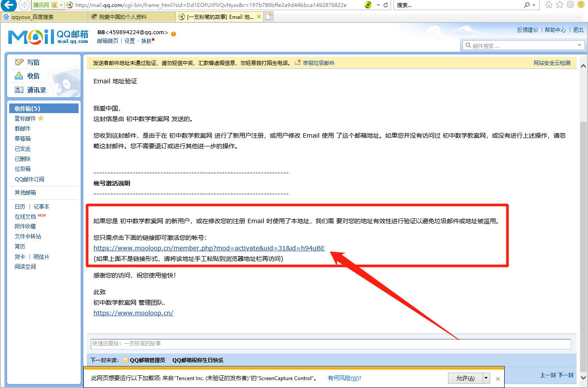Open the 群邮件 folder
The height and width of the screenshot is (388, 588).
[22, 128]
